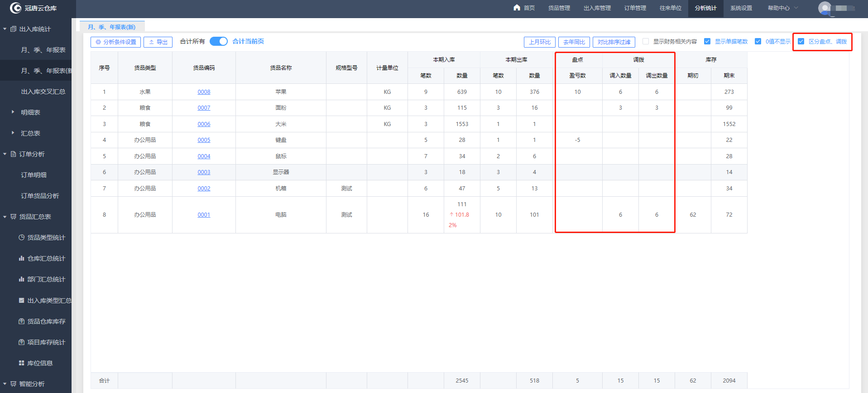The width and height of the screenshot is (868, 393).
Task: Open product code link 0001
Action: (204, 215)
